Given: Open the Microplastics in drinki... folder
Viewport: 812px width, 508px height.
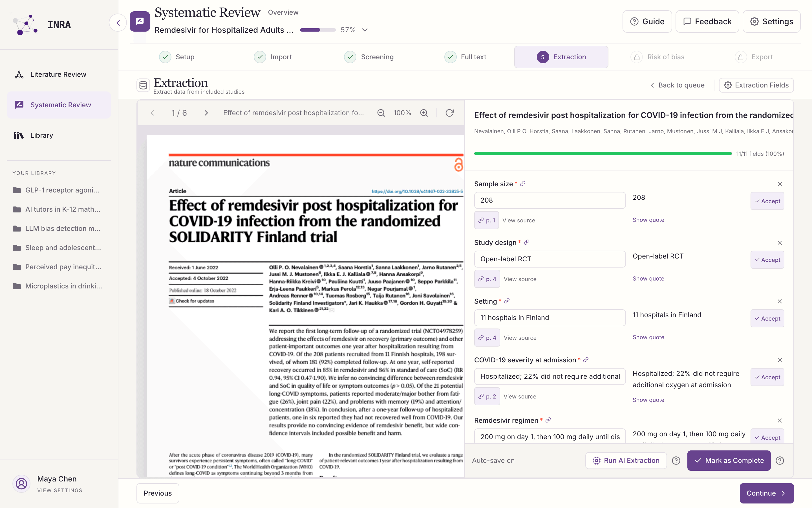Looking at the screenshot, I should click(58, 286).
